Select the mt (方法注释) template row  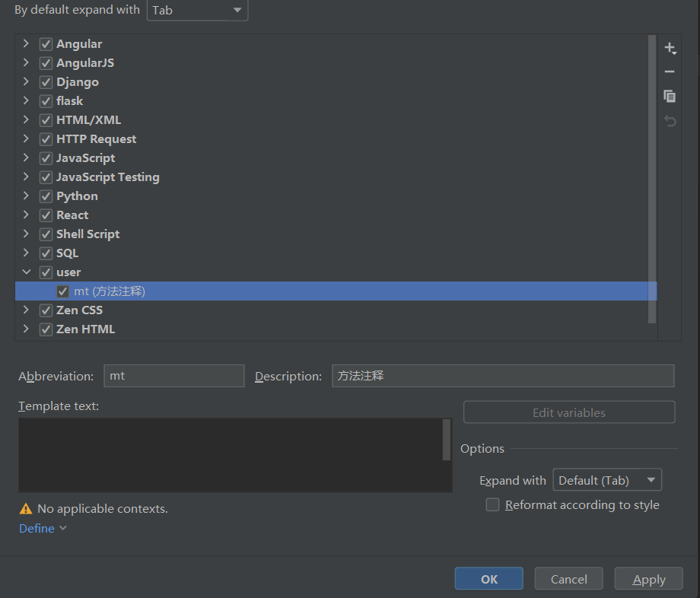[x=336, y=291]
